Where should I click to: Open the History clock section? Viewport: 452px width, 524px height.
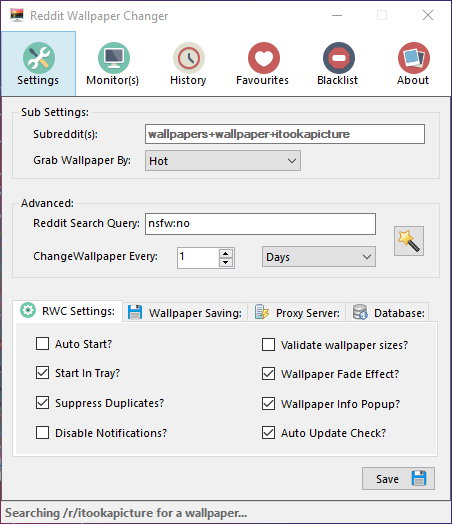click(x=188, y=64)
